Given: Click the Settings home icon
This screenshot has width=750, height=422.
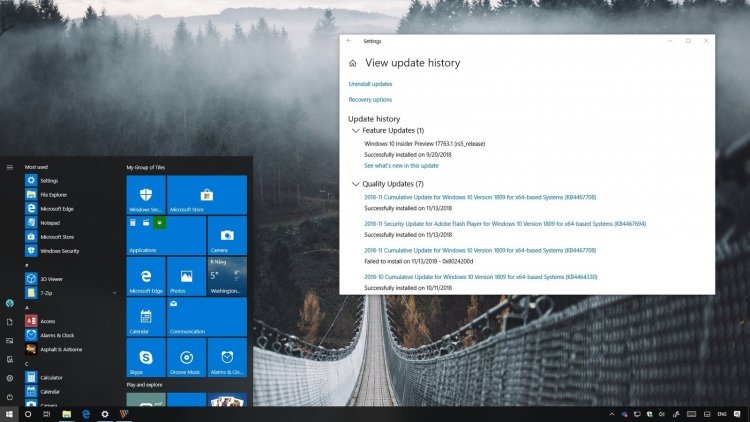Looking at the screenshot, I should click(353, 63).
